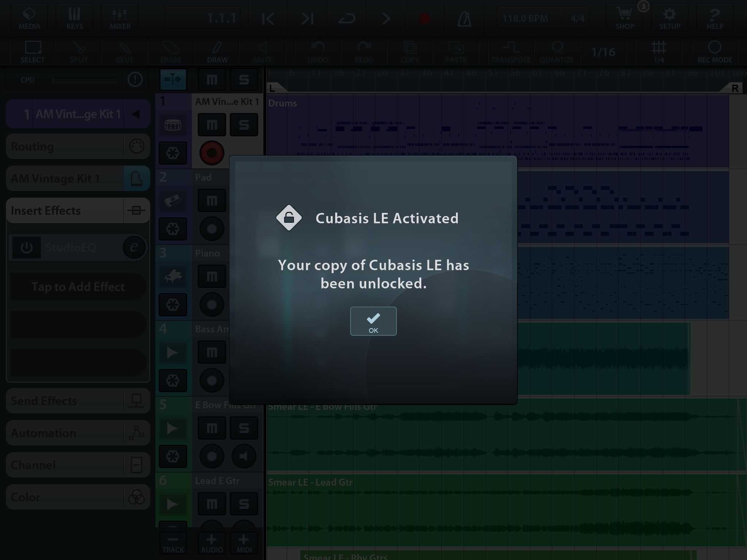The image size is (747, 560).
Task: Toggle the track list resize arrows button
Action: click(173, 79)
